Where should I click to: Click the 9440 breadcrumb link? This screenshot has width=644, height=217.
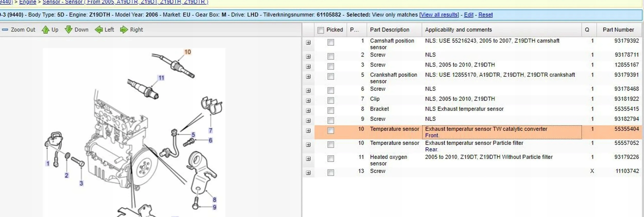6,2
